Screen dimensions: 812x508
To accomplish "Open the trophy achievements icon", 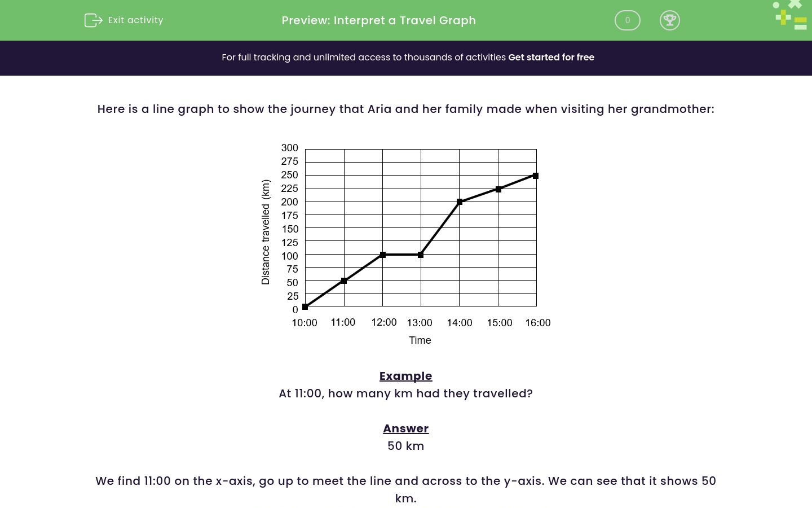I will pos(670,20).
